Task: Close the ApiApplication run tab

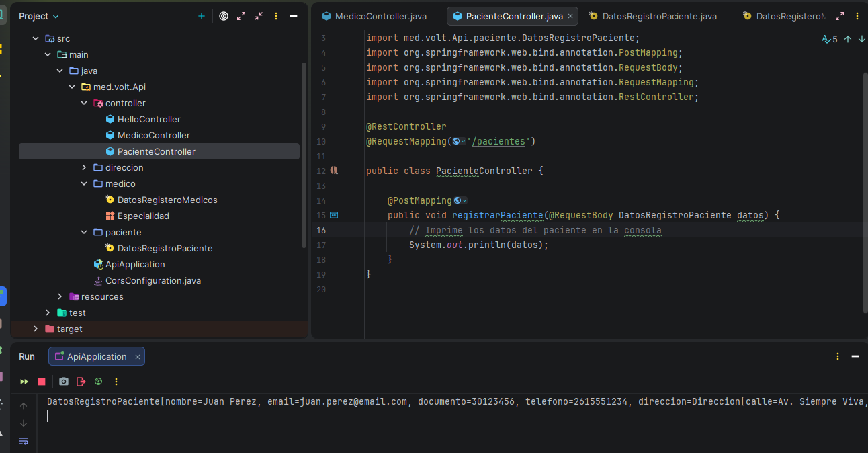Action: 138,357
